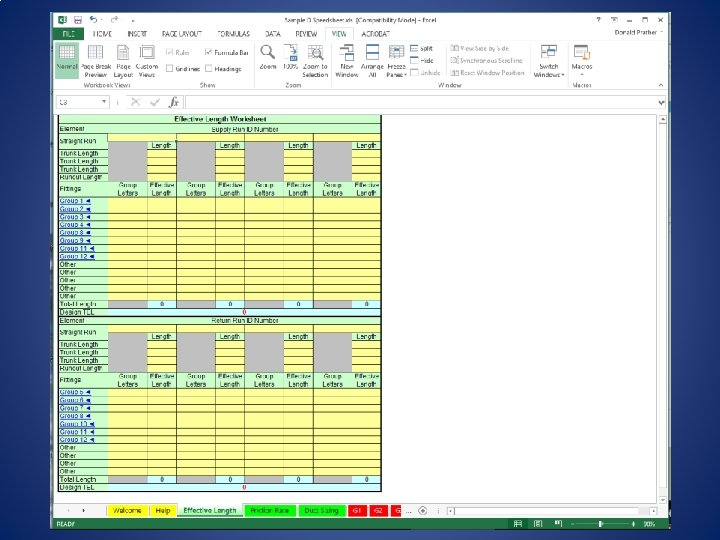720x540 pixels.
Task: Confirm formula entry with check mark
Action: [155, 102]
